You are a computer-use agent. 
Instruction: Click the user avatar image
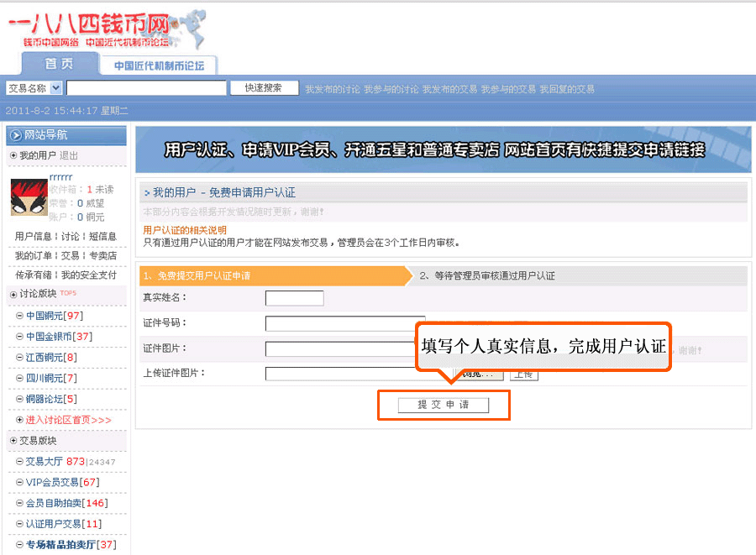click(29, 197)
